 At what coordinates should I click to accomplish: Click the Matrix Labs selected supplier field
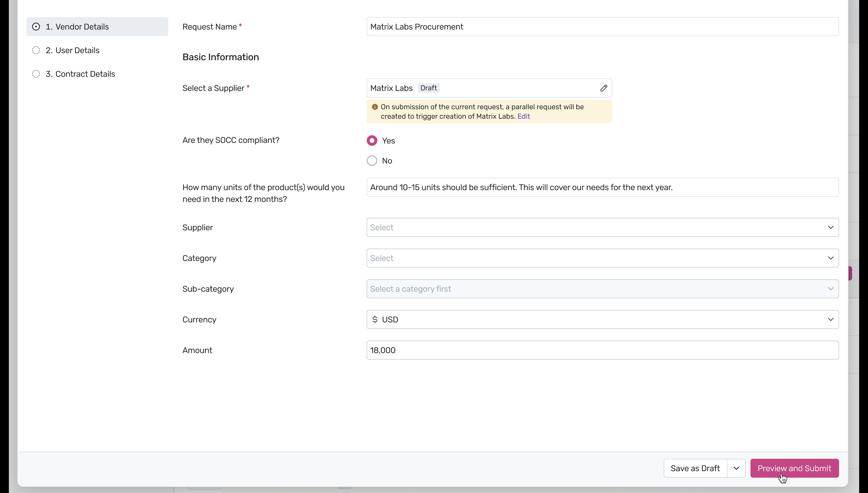point(489,88)
